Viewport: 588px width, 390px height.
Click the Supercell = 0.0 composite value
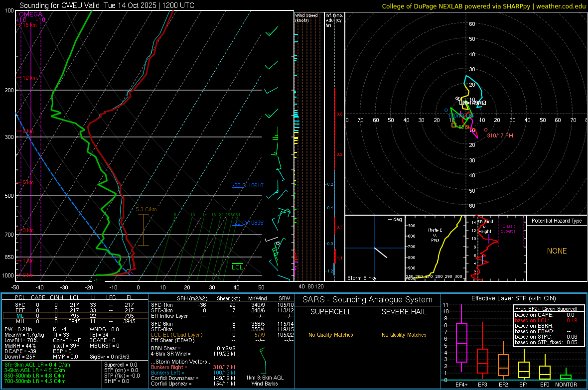(x=121, y=365)
